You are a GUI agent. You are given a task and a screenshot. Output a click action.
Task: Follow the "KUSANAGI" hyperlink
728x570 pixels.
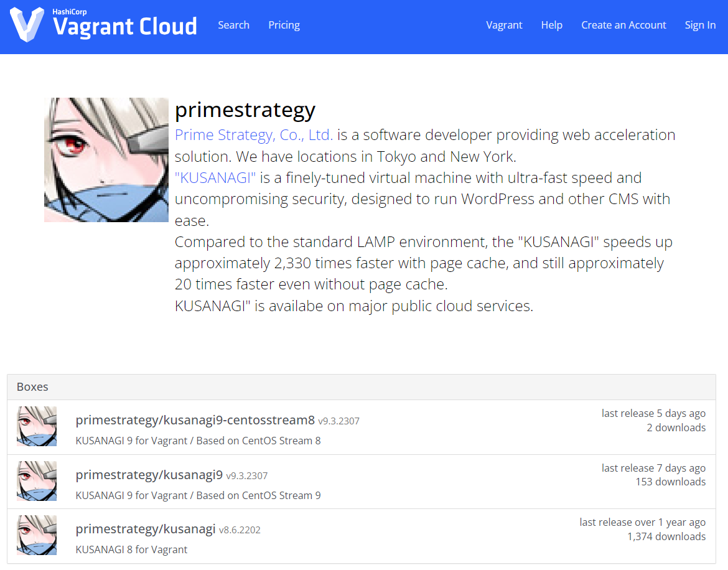click(x=215, y=178)
